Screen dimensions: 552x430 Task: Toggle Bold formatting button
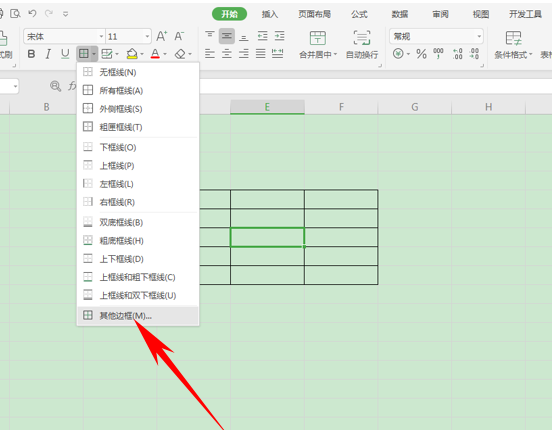31,54
